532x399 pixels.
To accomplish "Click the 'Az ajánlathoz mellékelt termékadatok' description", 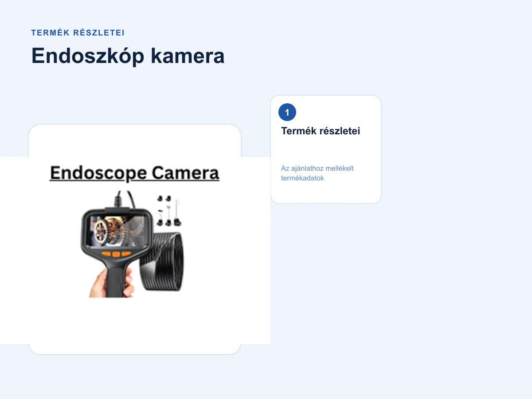I will pos(317,173).
